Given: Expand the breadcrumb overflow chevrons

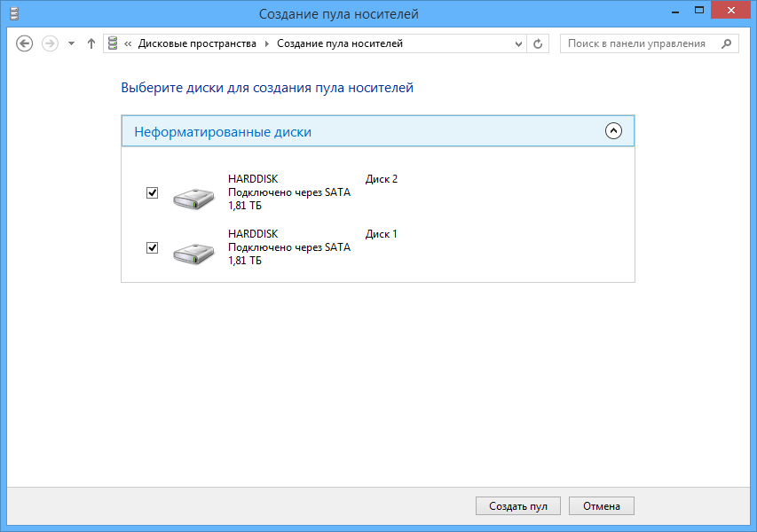Looking at the screenshot, I should pyautogui.click(x=130, y=42).
